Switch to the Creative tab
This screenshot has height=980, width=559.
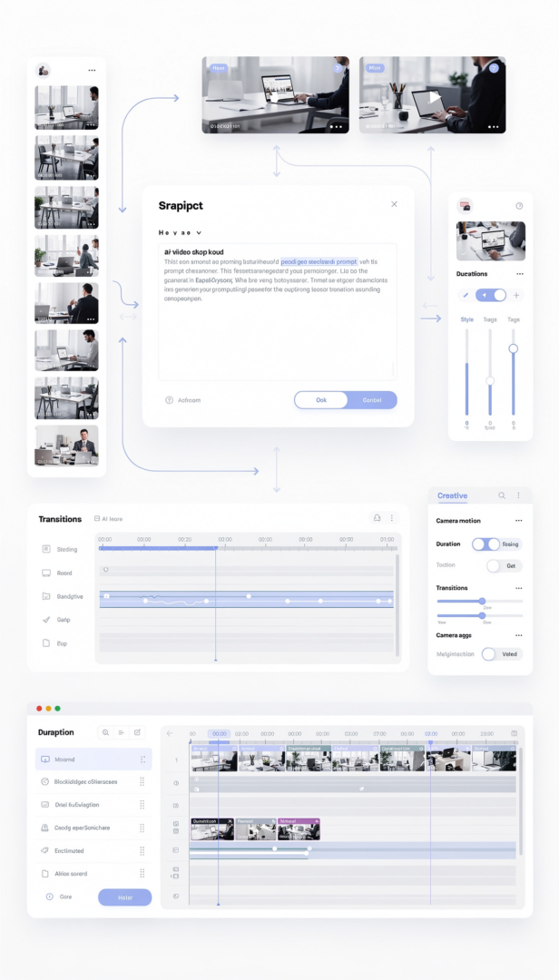pyautogui.click(x=452, y=495)
